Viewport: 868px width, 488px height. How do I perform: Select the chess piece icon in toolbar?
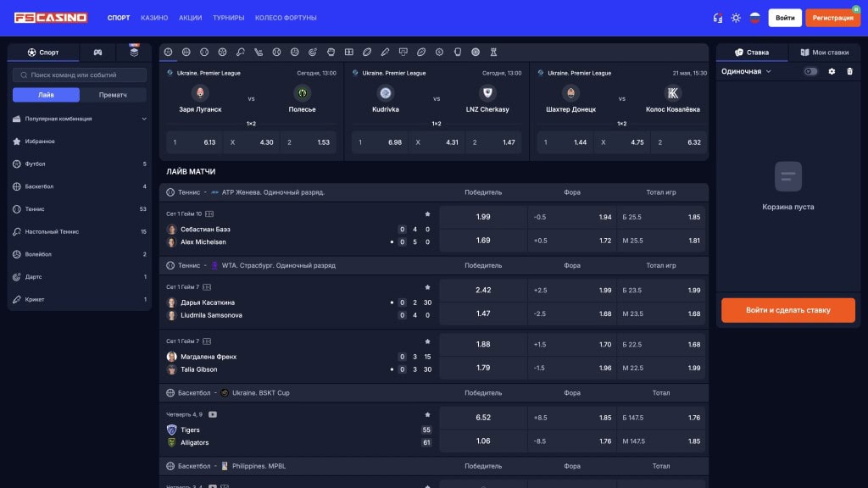[493, 52]
